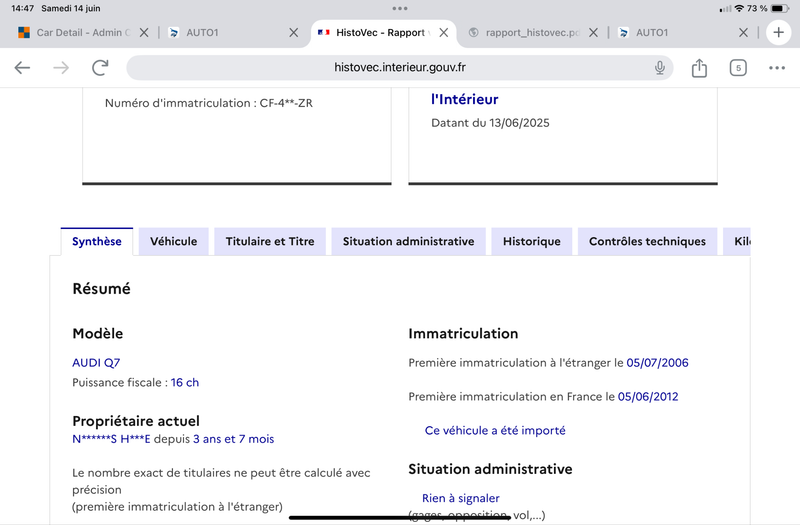Close the HistoVec - Rapport tab

pos(443,33)
